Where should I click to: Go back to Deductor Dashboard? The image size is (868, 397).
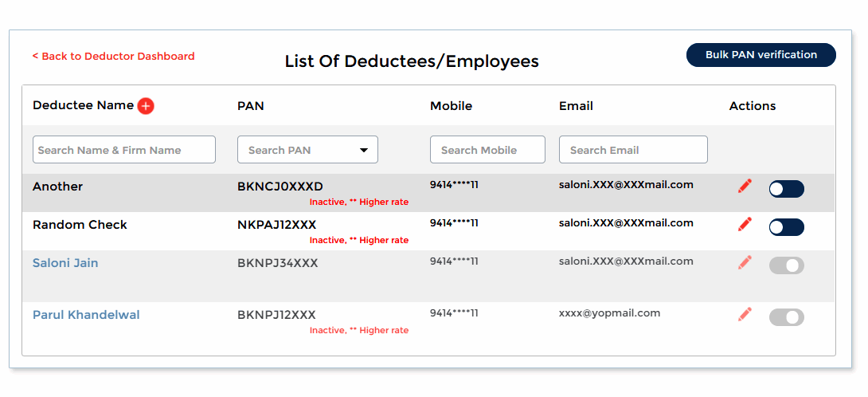click(x=113, y=57)
